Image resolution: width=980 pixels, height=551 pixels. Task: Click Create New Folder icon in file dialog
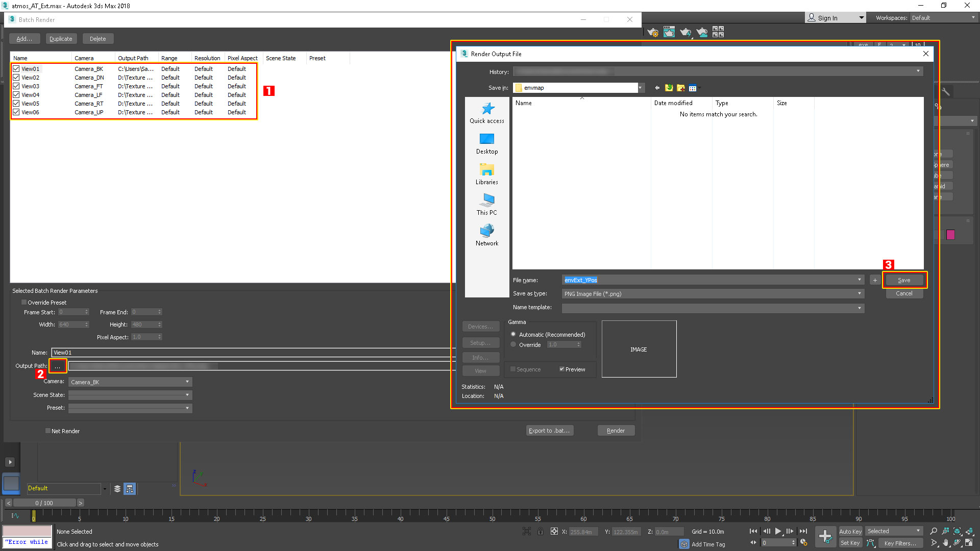[x=680, y=88]
